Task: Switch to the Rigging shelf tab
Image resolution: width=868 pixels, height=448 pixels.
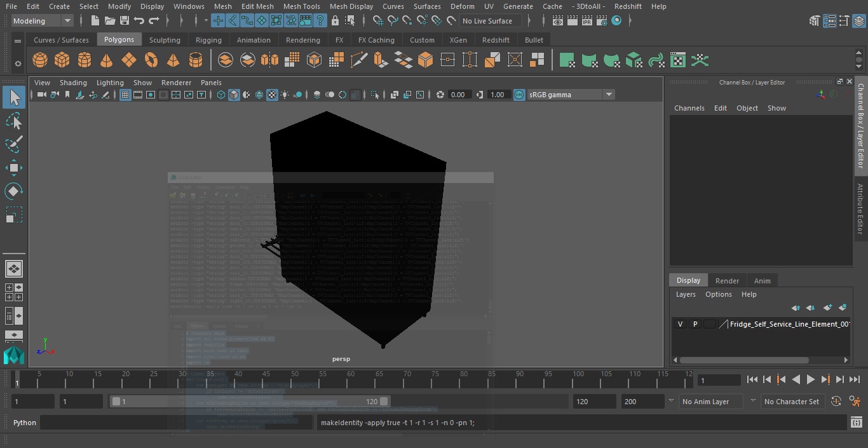Action: [208, 40]
